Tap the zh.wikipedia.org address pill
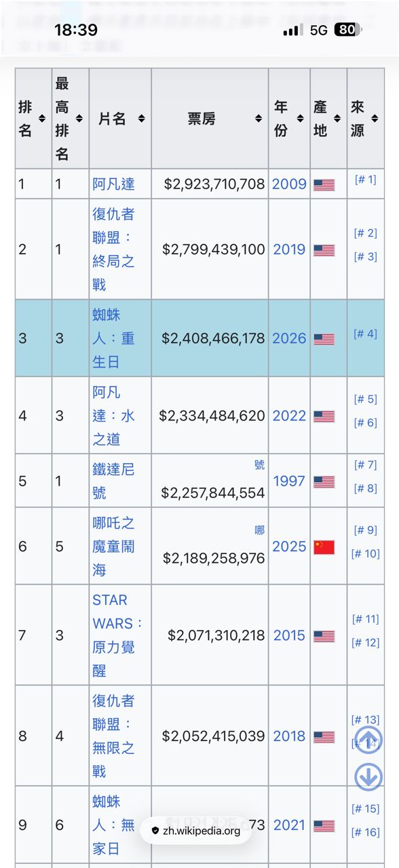The image size is (399, 868). click(196, 831)
